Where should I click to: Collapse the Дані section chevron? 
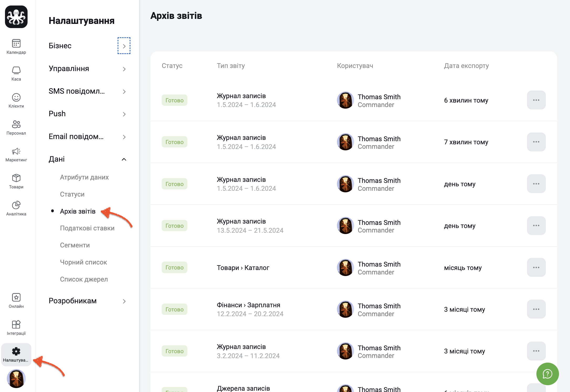click(124, 159)
